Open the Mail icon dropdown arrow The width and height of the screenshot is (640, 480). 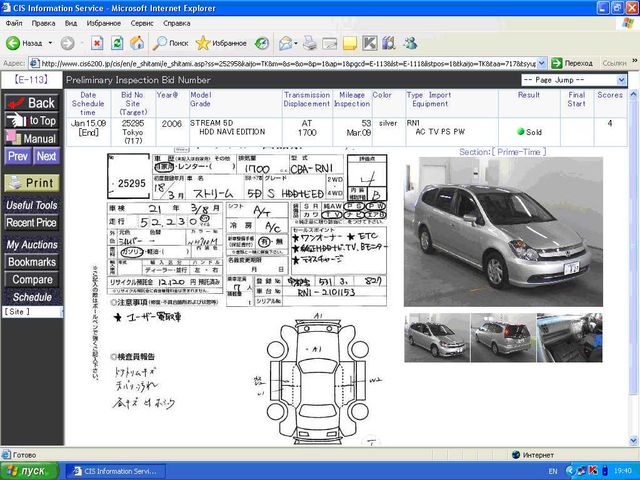296,43
